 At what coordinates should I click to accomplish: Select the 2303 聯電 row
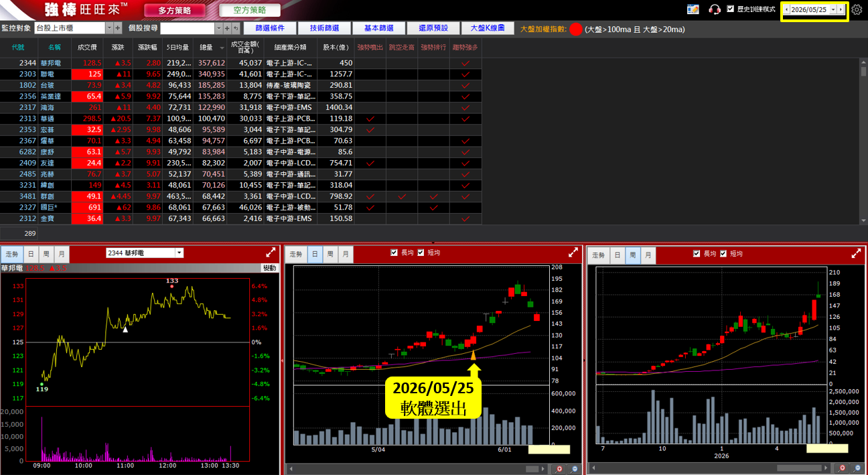tap(241, 74)
